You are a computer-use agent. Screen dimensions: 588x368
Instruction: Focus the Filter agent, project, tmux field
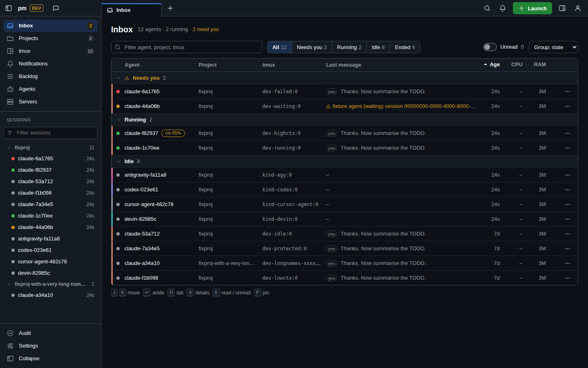pyautogui.click(x=187, y=47)
